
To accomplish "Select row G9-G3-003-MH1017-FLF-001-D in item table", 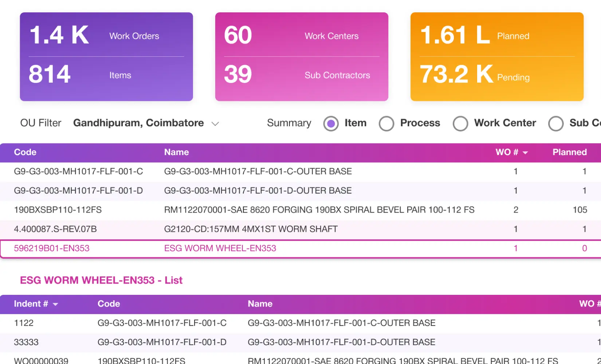I will [x=300, y=191].
